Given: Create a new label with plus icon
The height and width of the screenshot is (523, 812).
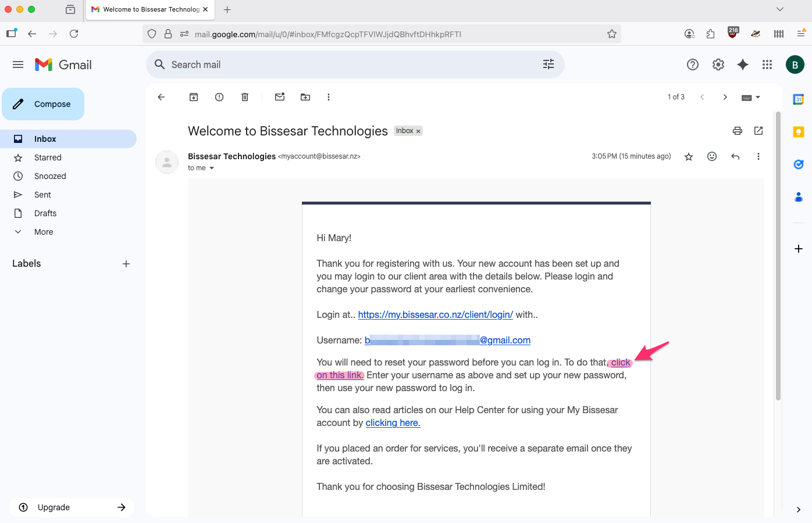Looking at the screenshot, I should (x=126, y=264).
